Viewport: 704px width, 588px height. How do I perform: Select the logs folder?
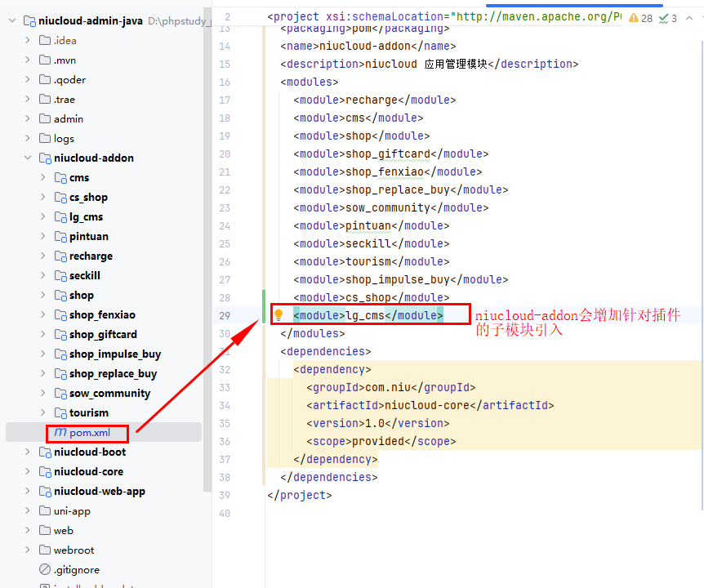[x=64, y=138]
